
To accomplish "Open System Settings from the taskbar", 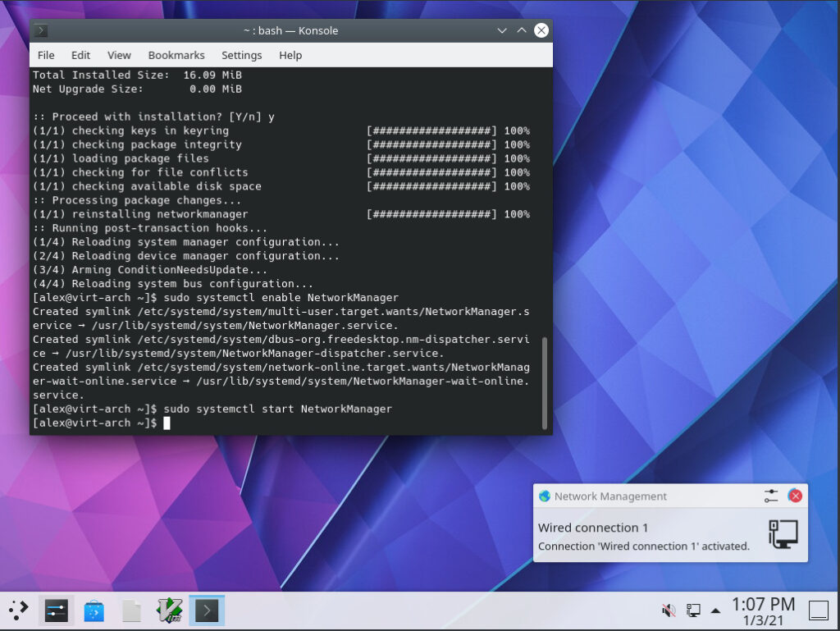I will [x=55, y=610].
